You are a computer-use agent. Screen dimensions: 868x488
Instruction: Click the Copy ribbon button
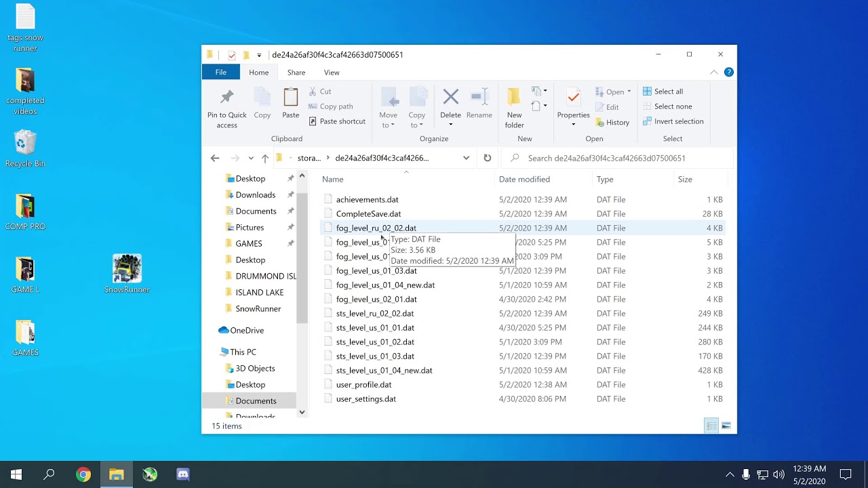(262, 105)
